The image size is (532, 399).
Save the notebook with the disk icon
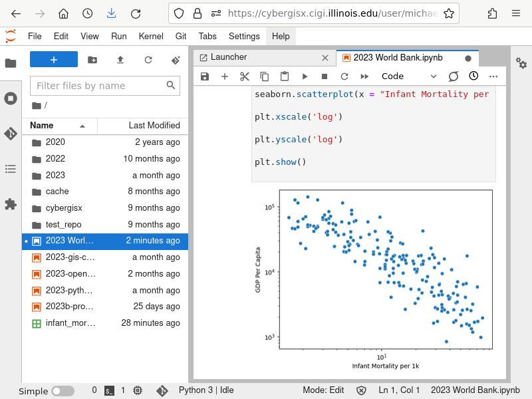(x=205, y=76)
